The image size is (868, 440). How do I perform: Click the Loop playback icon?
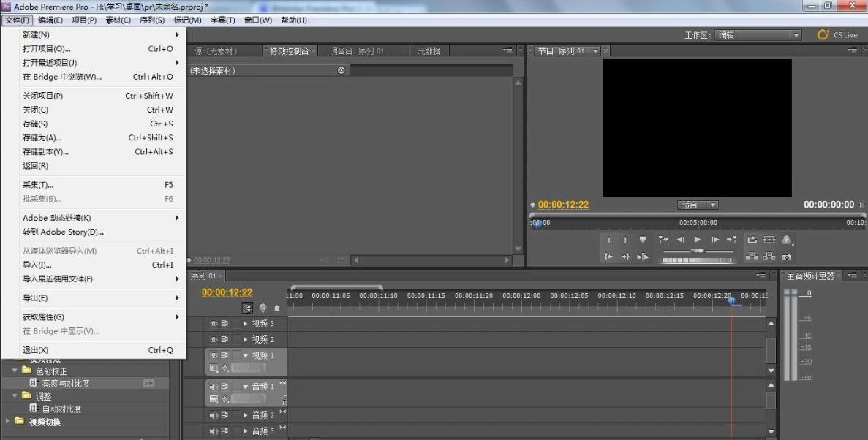pyautogui.click(x=751, y=240)
